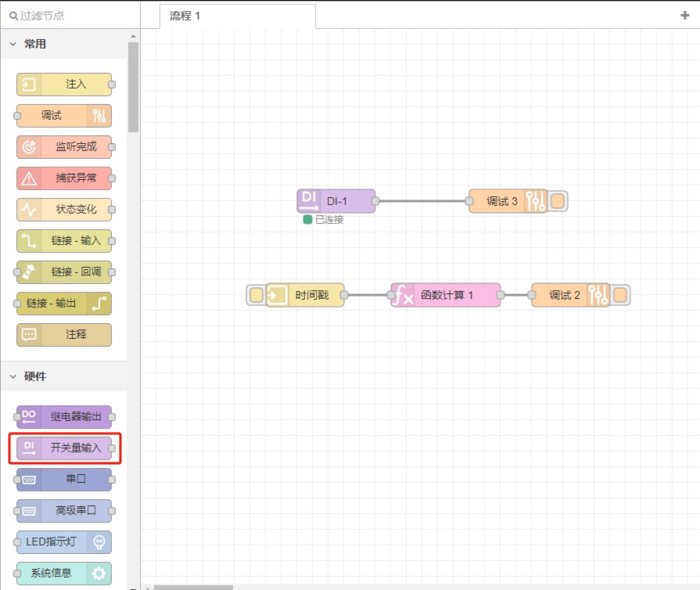Click the 状态变化 pulse icon
The width and height of the screenshot is (700, 590).
click(x=29, y=210)
